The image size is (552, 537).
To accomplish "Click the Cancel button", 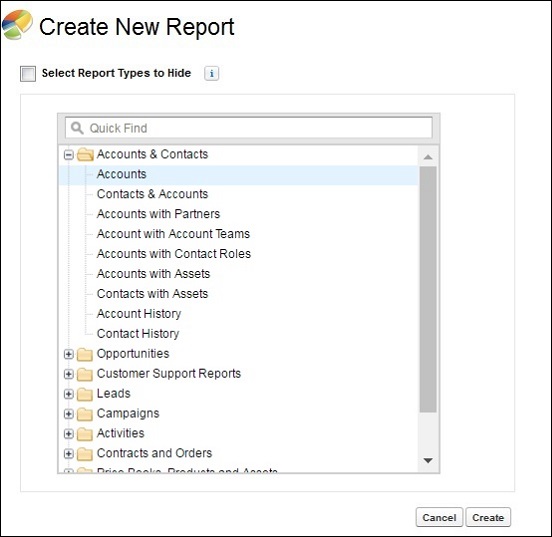I will coord(439,517).
